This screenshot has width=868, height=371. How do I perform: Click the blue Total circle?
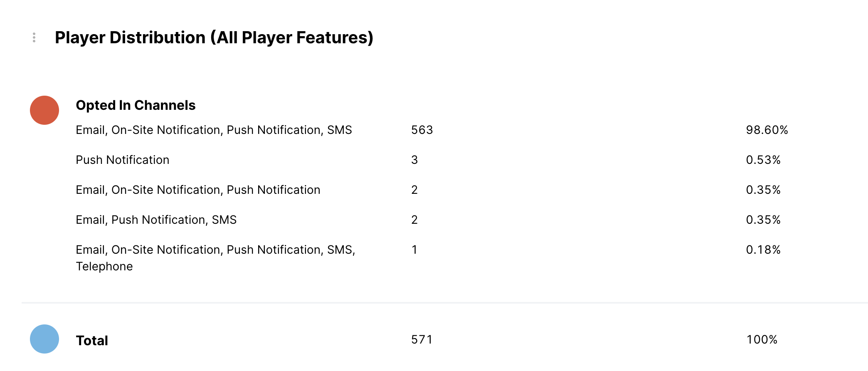[x=44, y=339]
